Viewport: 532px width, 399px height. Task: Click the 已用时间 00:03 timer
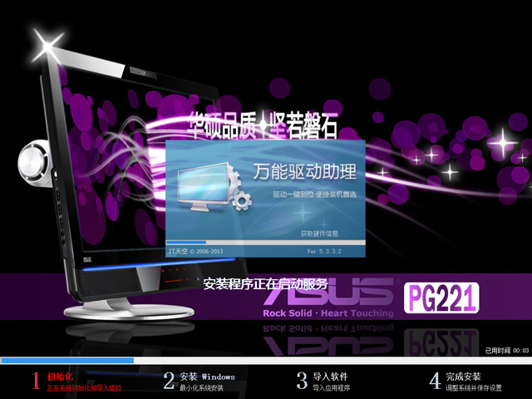pyautogui.click(x=507, y=351)
